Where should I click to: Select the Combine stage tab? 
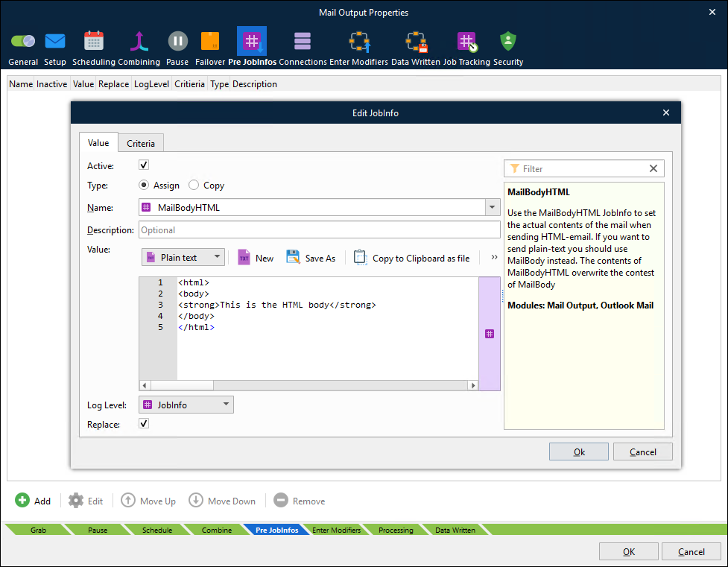tap(216, 530)
